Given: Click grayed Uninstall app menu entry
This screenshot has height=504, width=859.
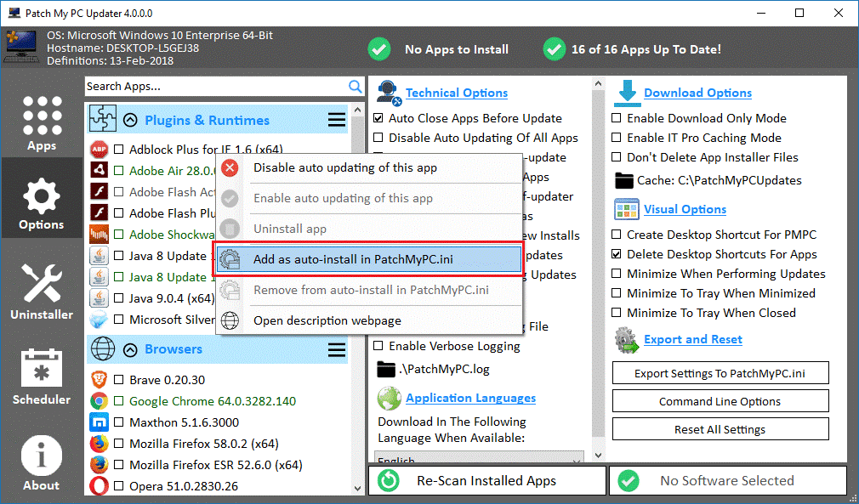Looking at the screenshot, I should [x=369, y=229].
